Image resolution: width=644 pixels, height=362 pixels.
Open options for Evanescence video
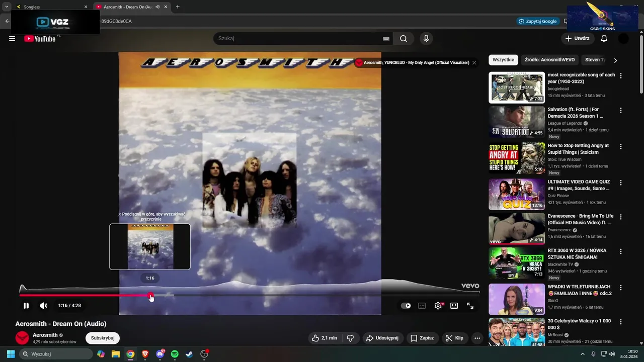pyautogui.click(x=621, y=217)
